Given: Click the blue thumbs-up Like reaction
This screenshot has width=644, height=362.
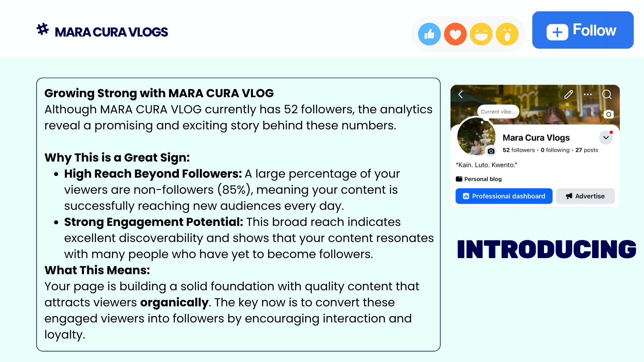Looking at the screenshot, I should coord(429,34).
